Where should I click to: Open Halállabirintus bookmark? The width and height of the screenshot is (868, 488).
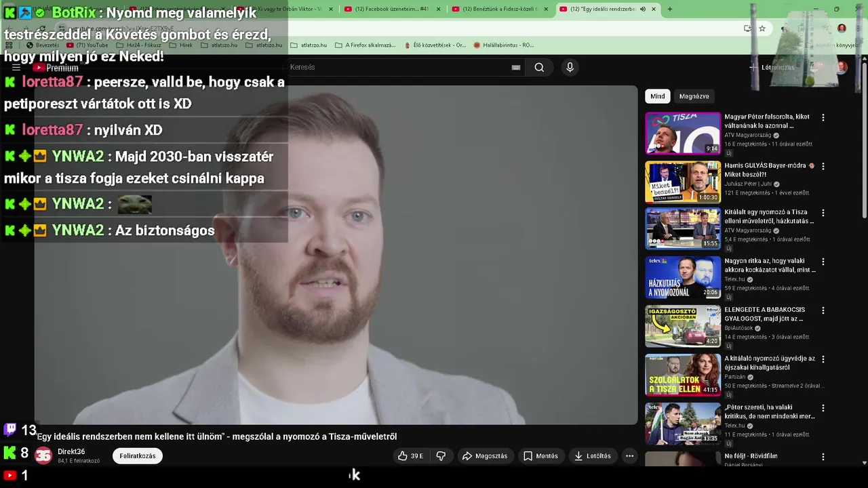504,45
